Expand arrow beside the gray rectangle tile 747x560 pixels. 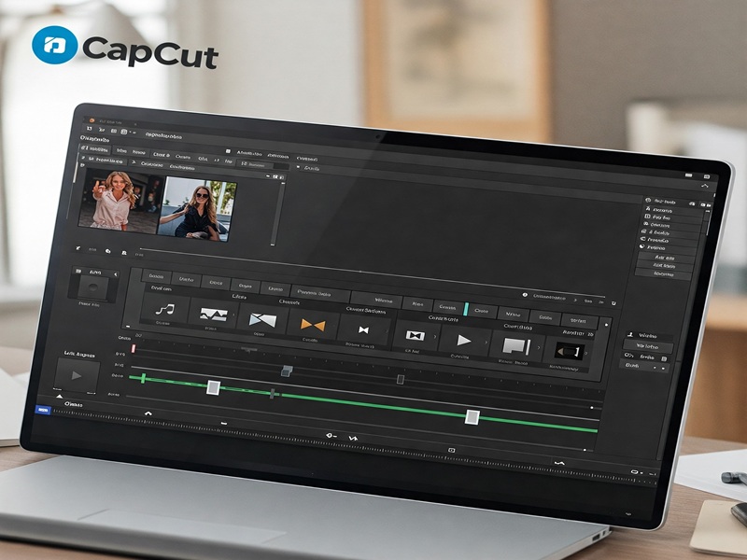coord(540,347)
